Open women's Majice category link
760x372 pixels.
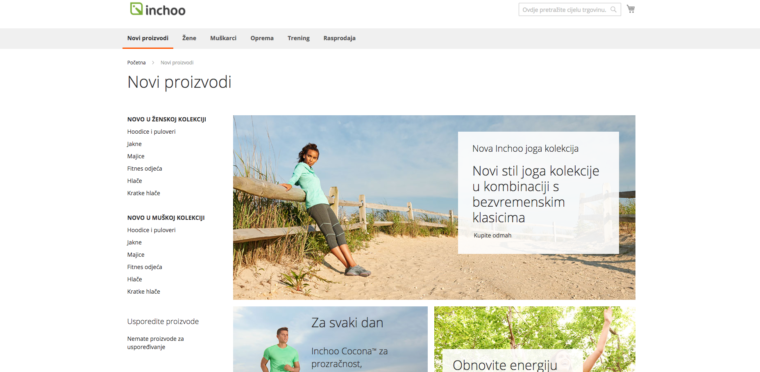coord(136,156)
